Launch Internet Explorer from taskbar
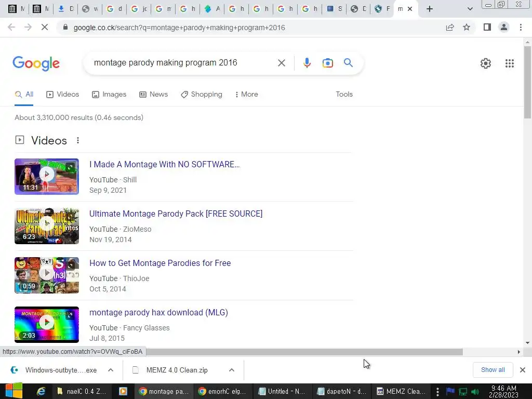Screen dimensions: 532x399 [x=41, y=391]
